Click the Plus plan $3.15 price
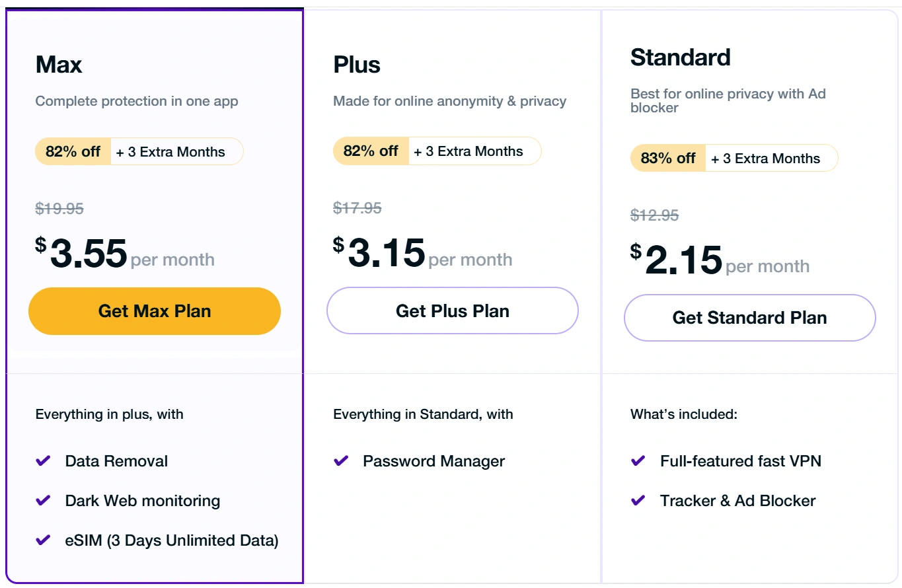The image size is (902, 588). pyautogui.click(x=386, y=253)
